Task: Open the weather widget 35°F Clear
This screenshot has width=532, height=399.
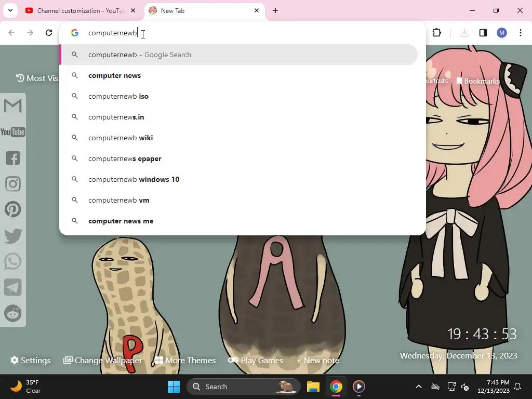Action: (25, 387)
